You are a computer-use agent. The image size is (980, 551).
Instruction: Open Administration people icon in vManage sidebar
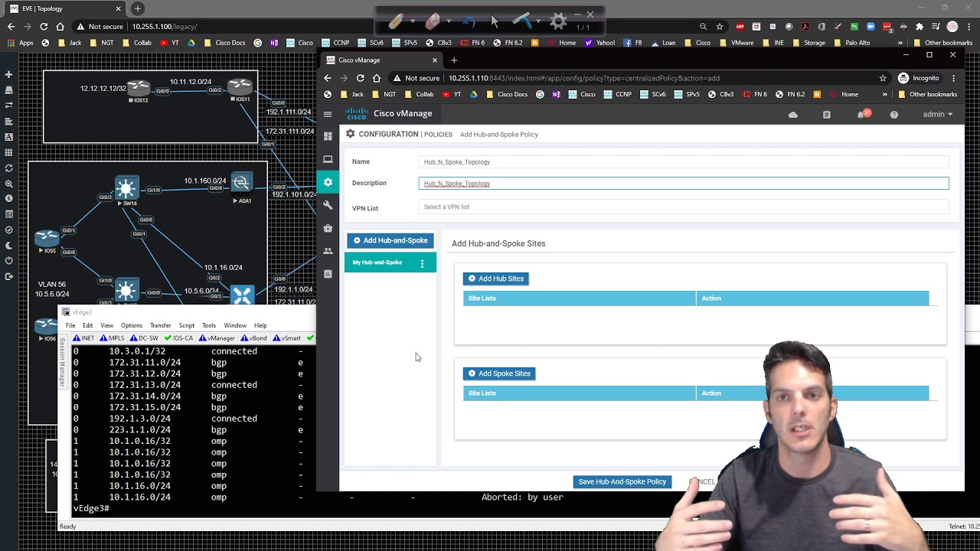click(328, 251)
